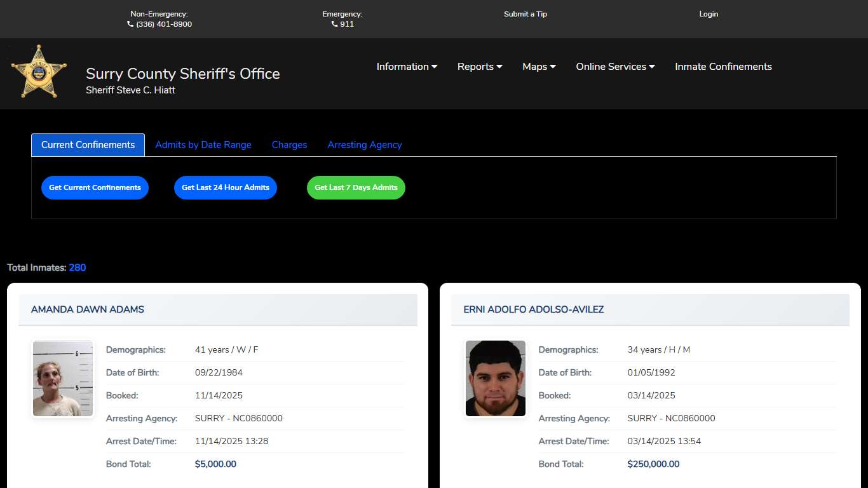The image size is (868, 488).
Task: Click the Login link
Action: (x=708, y=14)
